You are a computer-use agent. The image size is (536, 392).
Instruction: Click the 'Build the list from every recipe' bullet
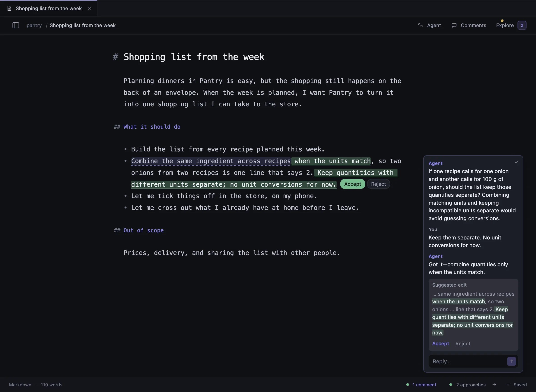(x=228, y=149)
